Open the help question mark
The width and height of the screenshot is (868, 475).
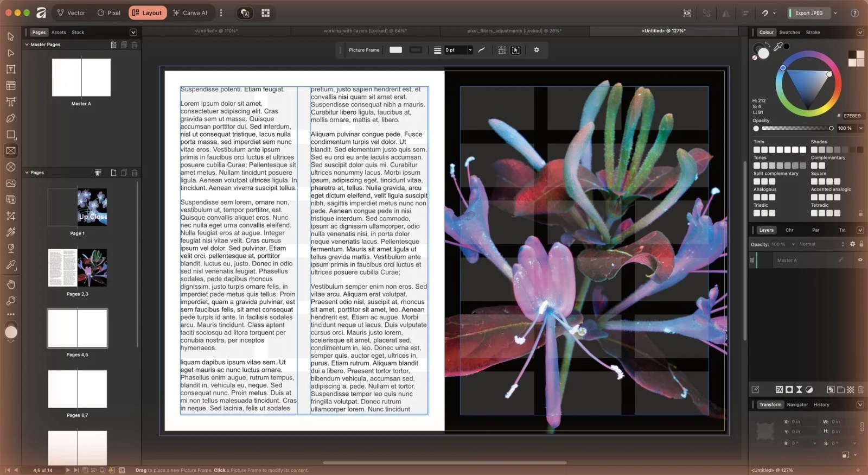(854, 13)
